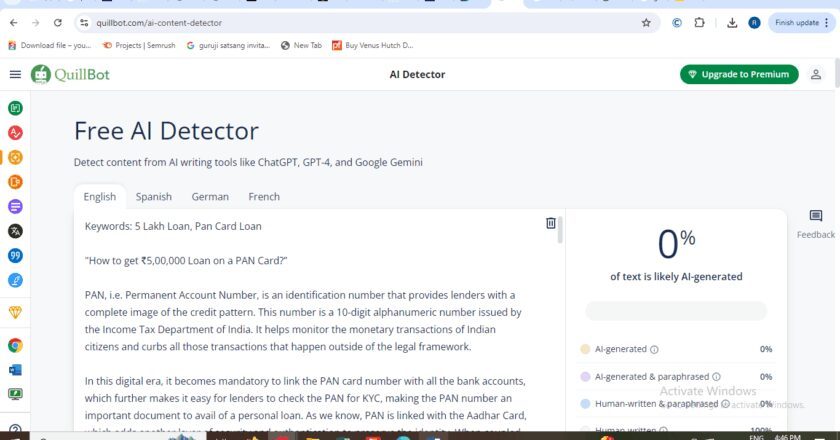Click Upgrade to Premium button
Screen dimensions: 840x440
click(739, 74)
